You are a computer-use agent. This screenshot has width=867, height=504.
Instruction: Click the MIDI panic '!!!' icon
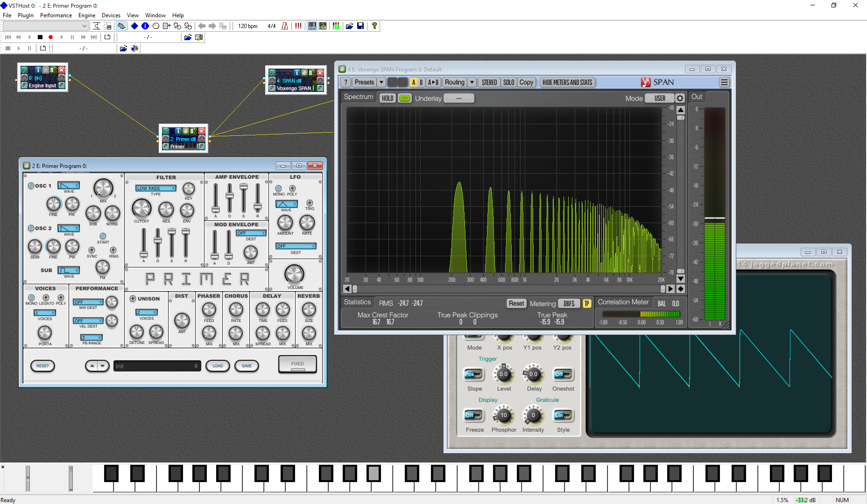[x=298, y=26]
